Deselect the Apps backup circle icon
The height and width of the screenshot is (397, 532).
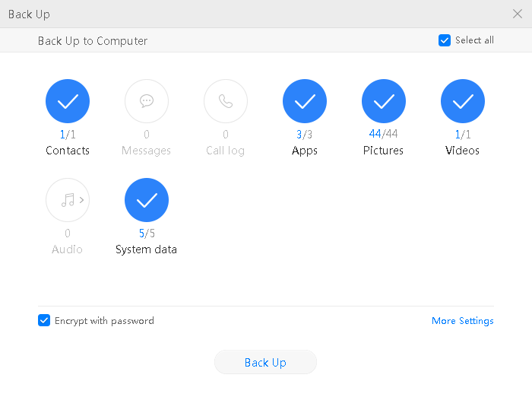click(x=305, y=101)
